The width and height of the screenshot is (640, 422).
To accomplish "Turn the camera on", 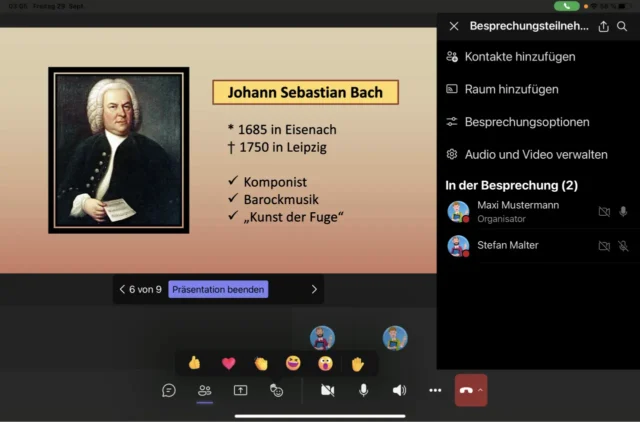I will click(327, 391).
